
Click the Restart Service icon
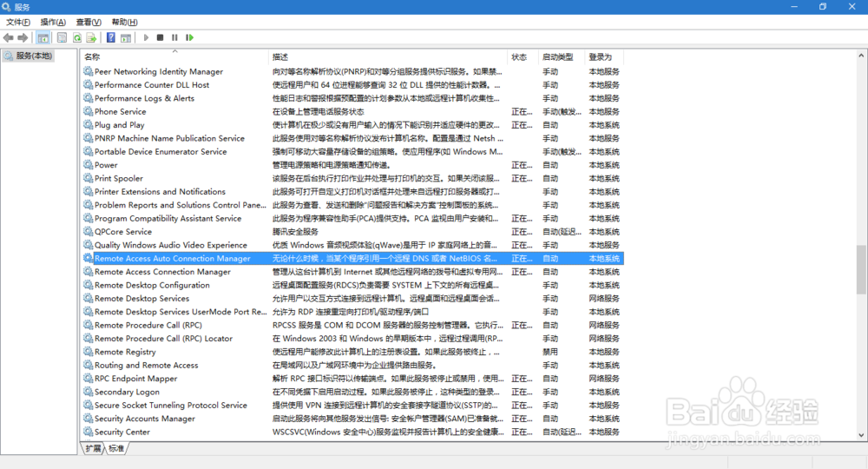coord(189,37)
